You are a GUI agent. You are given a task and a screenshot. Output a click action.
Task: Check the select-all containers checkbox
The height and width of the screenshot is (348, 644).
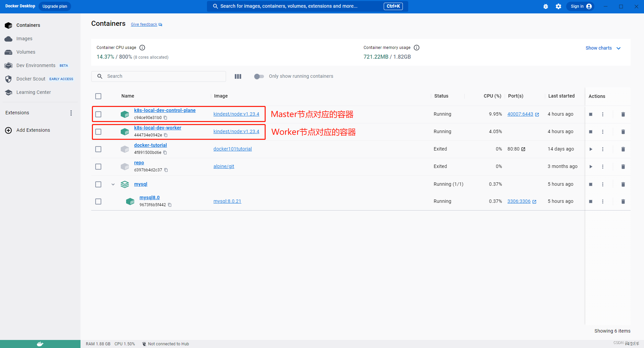(x=98, y=96)
